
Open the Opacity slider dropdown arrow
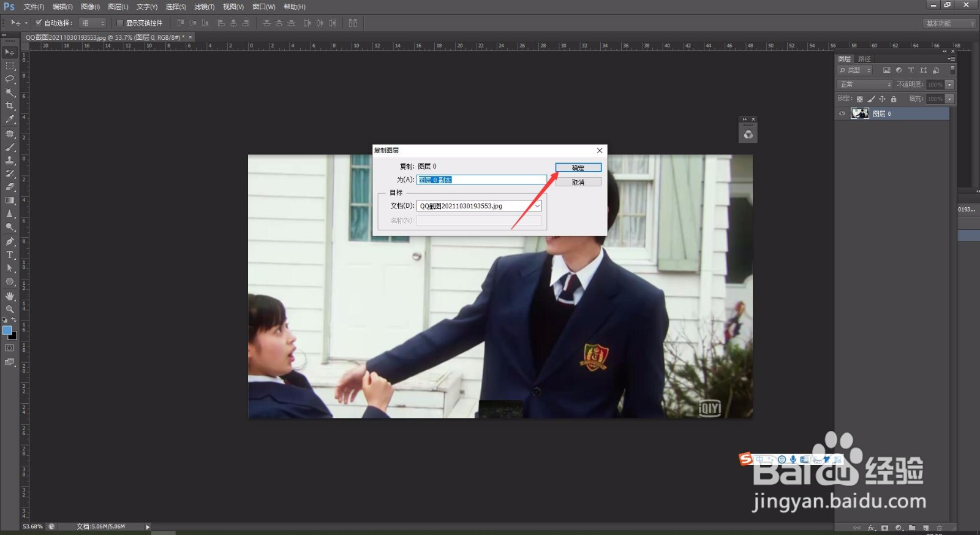click(x=949, y=85)
